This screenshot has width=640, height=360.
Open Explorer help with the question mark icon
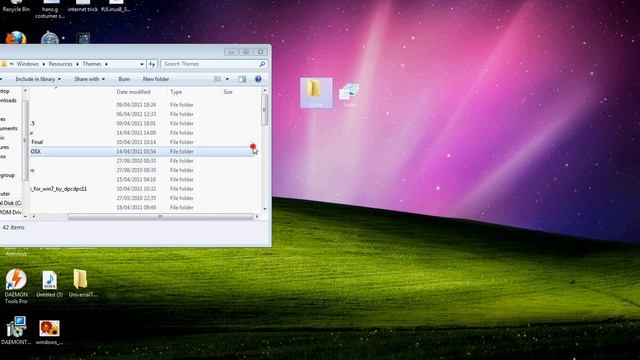click(x=258, y=79)
